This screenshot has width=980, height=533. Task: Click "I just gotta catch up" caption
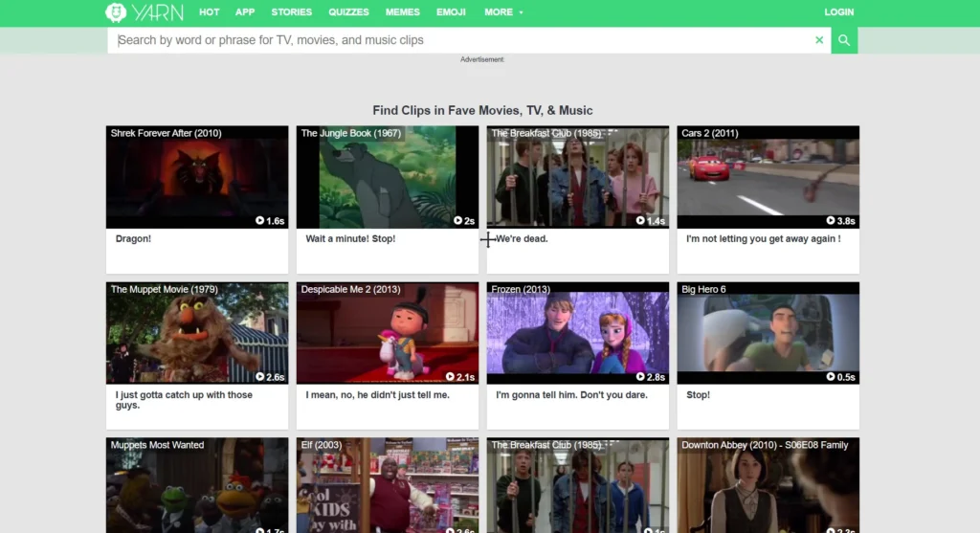[184, 400]
